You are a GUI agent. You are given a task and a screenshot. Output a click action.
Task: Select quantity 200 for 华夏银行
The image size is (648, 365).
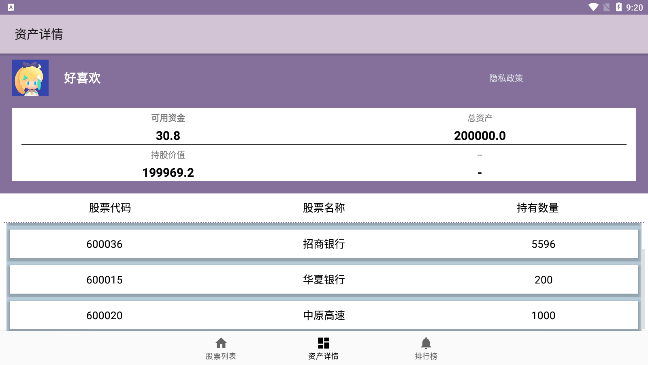click(x=543, y=280)
